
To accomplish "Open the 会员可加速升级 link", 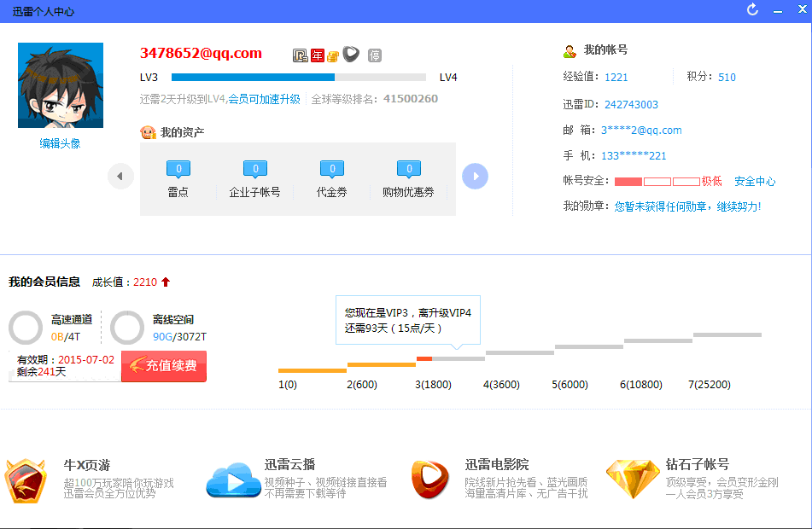I will pyautogui.click(x=264, y=99).
